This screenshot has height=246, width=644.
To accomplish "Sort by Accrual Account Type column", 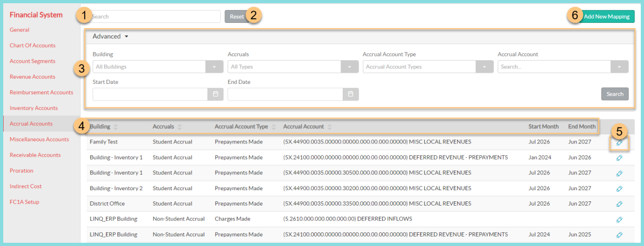I will tap(274, 127).
